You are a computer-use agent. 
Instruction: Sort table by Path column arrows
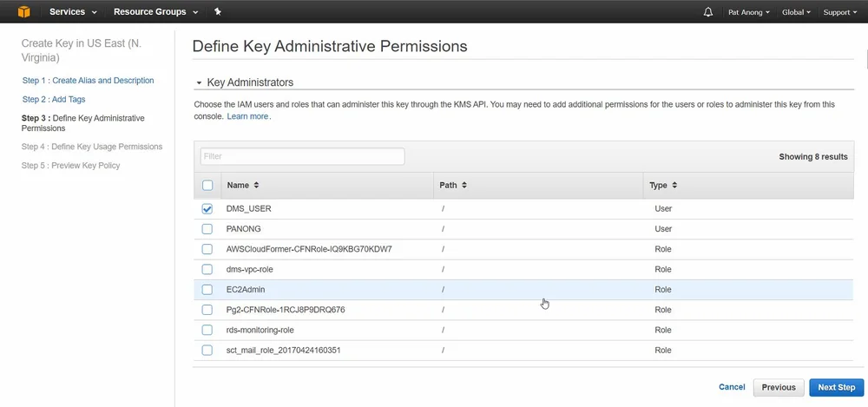pyautogui.click(x=464, y=185)
